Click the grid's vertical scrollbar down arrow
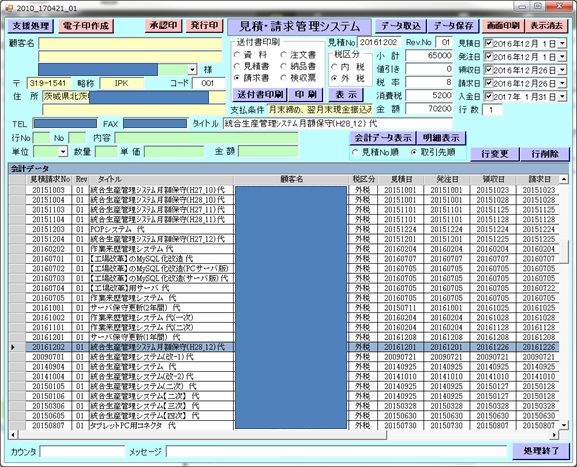577x467 pixels. (564, 425)
